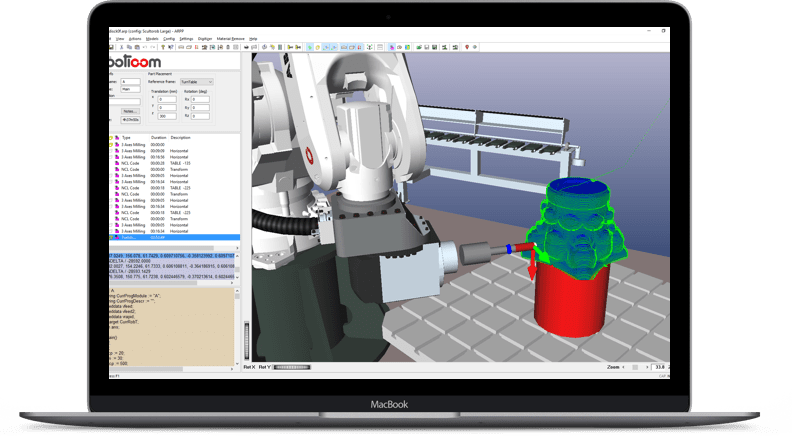Click the help pointer icon in the toolbar

coord(173,47)
